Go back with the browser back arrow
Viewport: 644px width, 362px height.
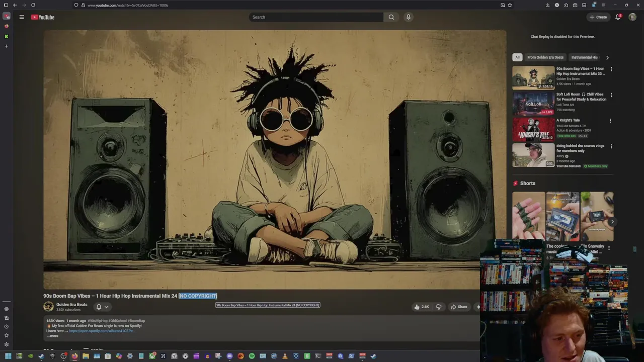[x=15, y=5]
